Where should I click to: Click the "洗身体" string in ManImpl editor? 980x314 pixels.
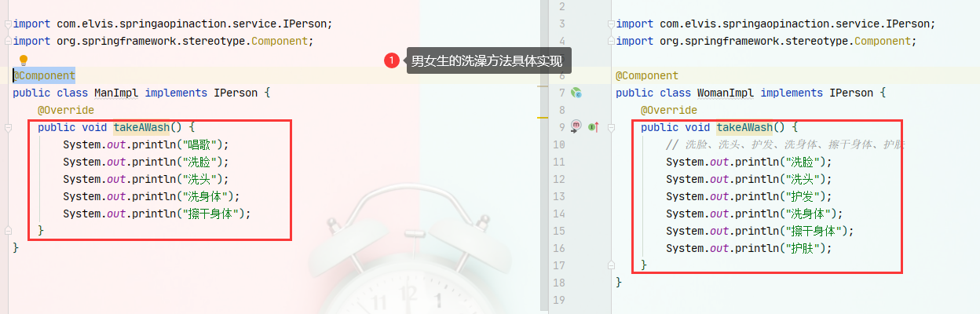pyautogui.click(x=205, y=196)
